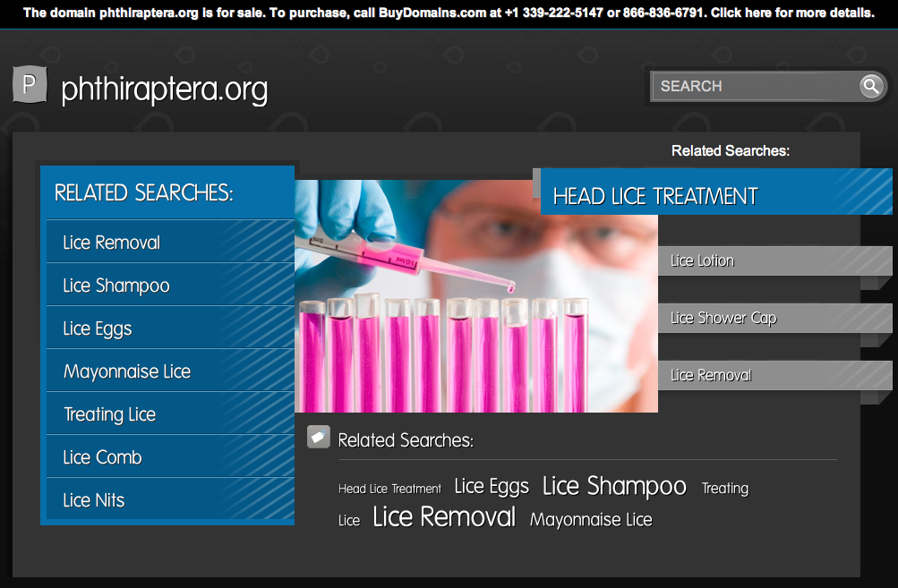Image resolution: width=898 pixels, height=588 pixels.
Task: Click Lice Eggs in the tag cloud
Action: [x=492, y=487]
